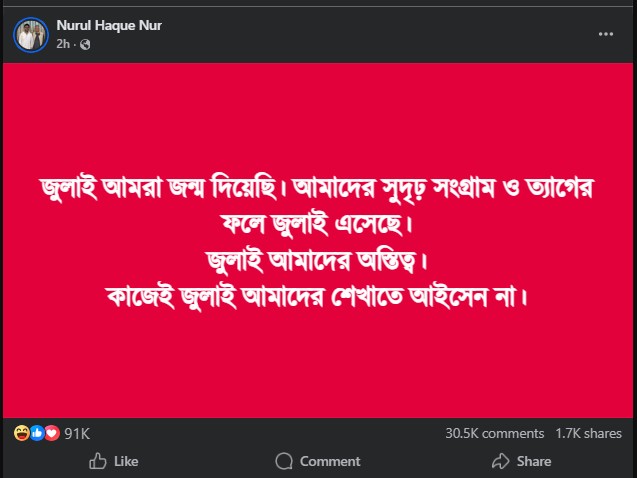Open the 91K reactions list
The width and height of the screenshot is (637, 478).
(x=77, y=433)
